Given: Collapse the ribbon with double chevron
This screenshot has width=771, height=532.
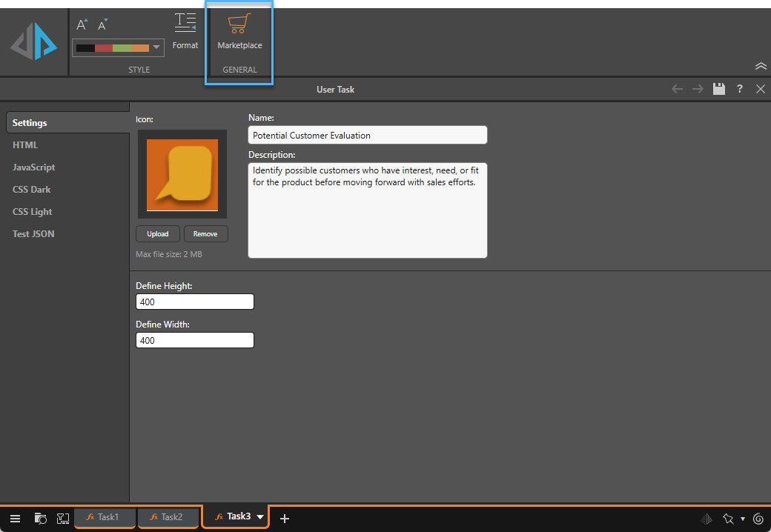Looking at the screenshot, I should tap(761, 66).
